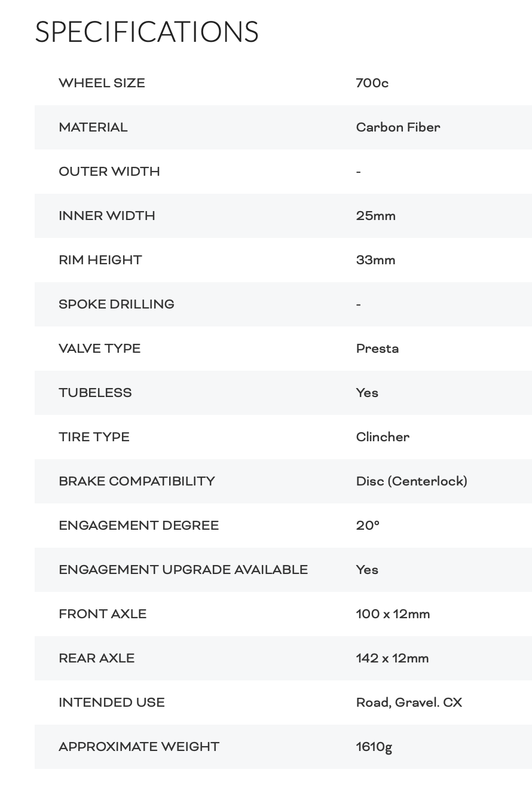The image size is (532, 800).
Task: Click the Presta valve type value
Action: click(x=377, y=349)
